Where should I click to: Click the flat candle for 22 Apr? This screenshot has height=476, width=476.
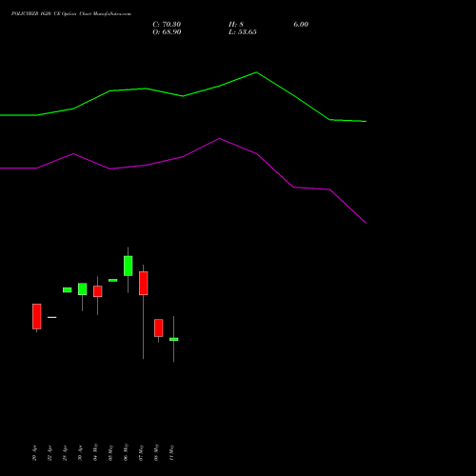52,317
